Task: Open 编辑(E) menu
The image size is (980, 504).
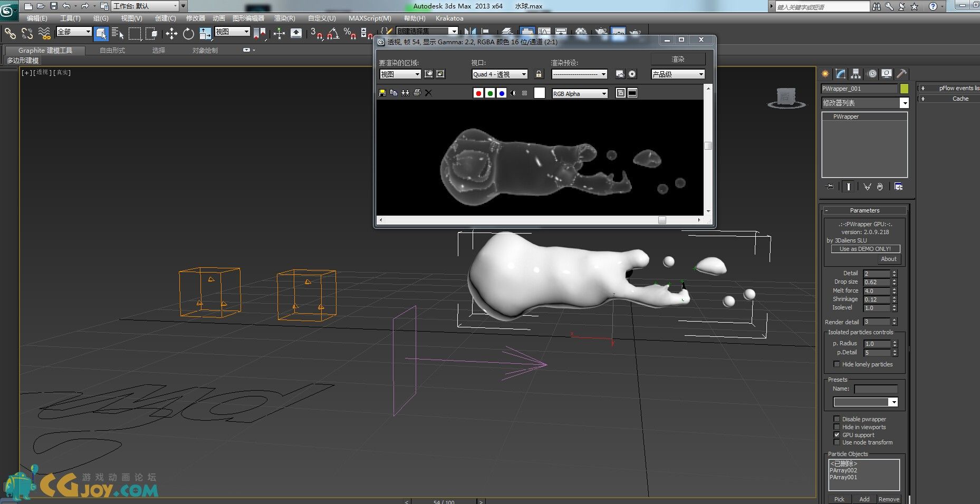Action: [x=37, y=18]
